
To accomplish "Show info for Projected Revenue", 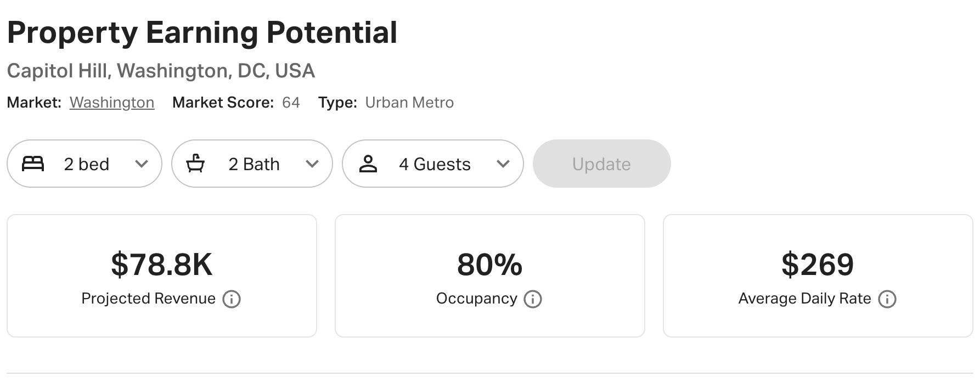I will [x=232, y=299].
